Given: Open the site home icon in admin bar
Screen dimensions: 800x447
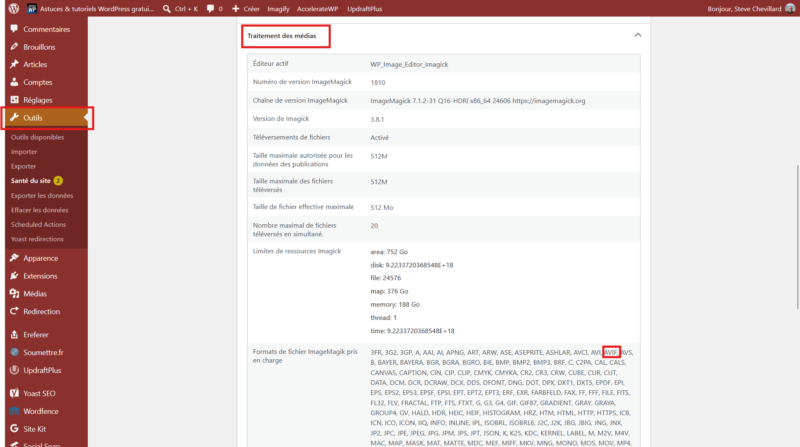Looking at the screenshot, I should click(x=32, y=9).
